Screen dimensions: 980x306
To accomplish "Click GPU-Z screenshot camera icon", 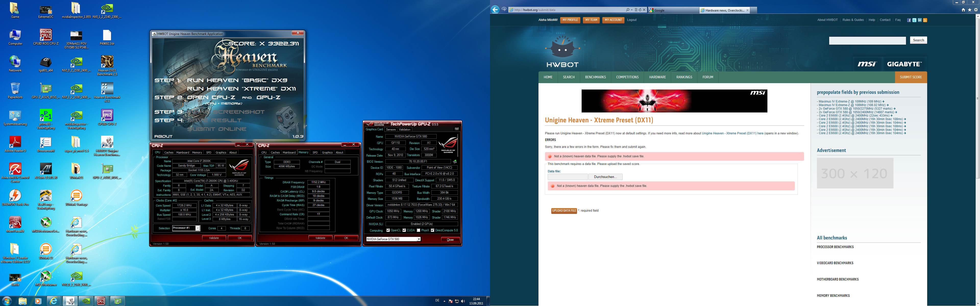I will [457, 129].
